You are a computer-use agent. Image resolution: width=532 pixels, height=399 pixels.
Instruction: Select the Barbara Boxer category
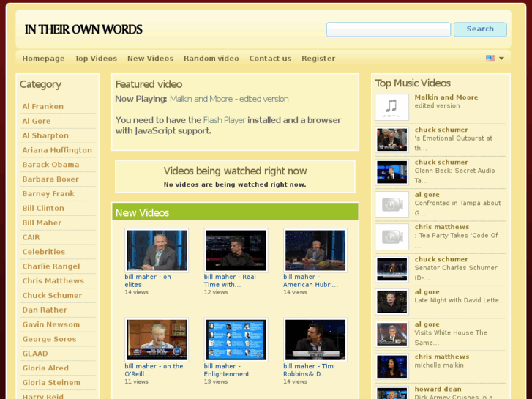50,179
